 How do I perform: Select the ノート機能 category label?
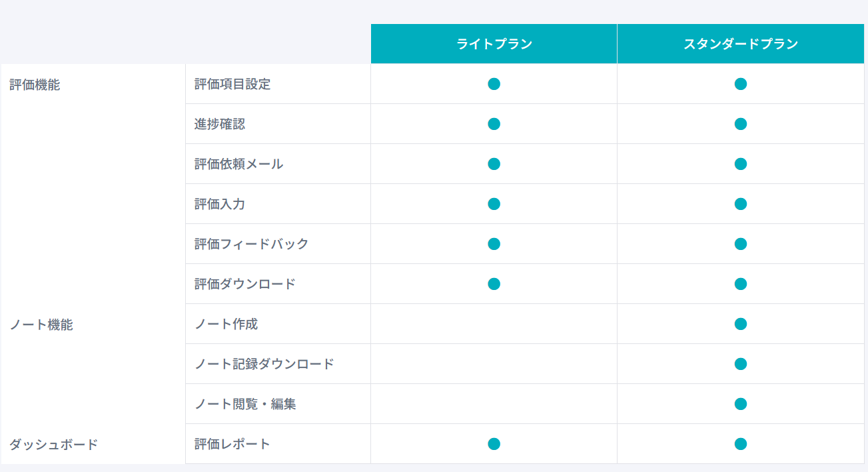[41, 325]
